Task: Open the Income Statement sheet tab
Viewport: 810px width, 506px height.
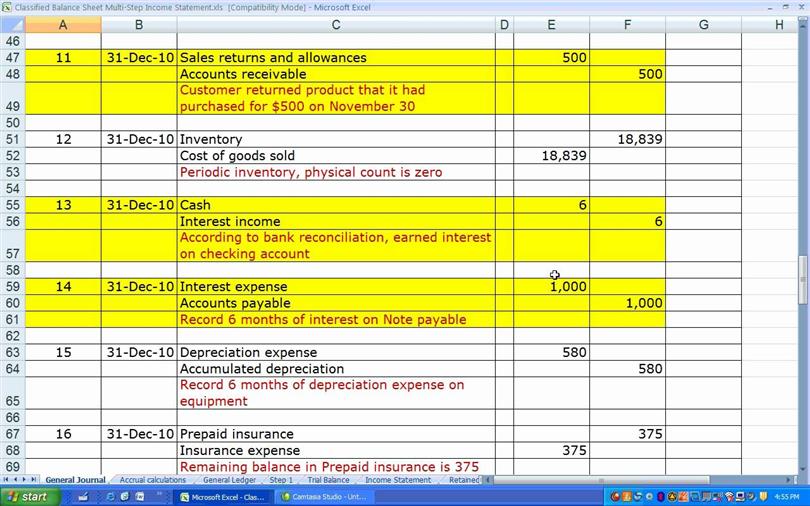Action: click(x=398, y=480)
